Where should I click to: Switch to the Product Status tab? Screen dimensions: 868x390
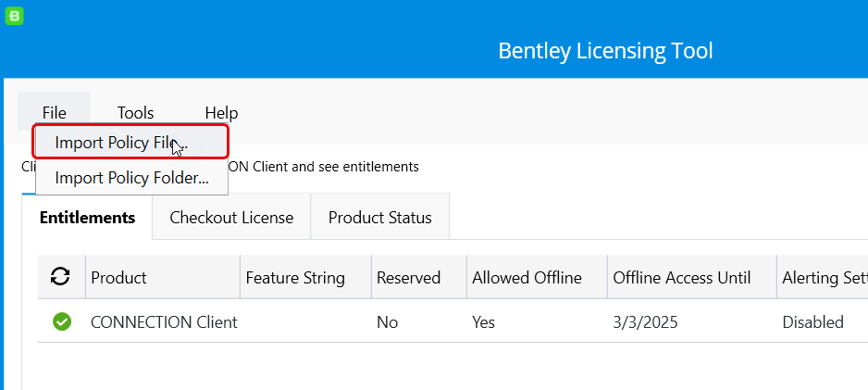tap(379, 217)
